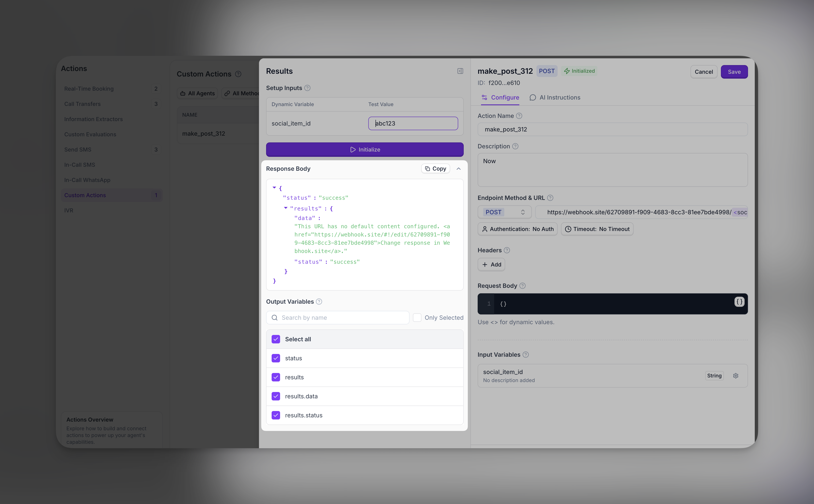Image resolution: width=814 pixels, height=504 pixels.
Task: Enable the Only Selected checkbox
Action: 417,318
